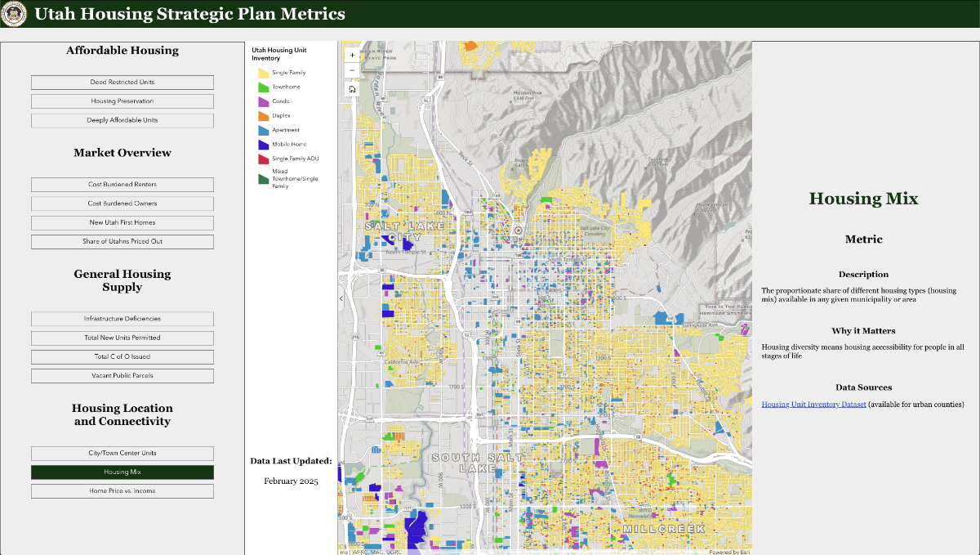This screenshot has width=980, height=555.
Task: Zoom out using the minus map control
Action: coord(351,70)
